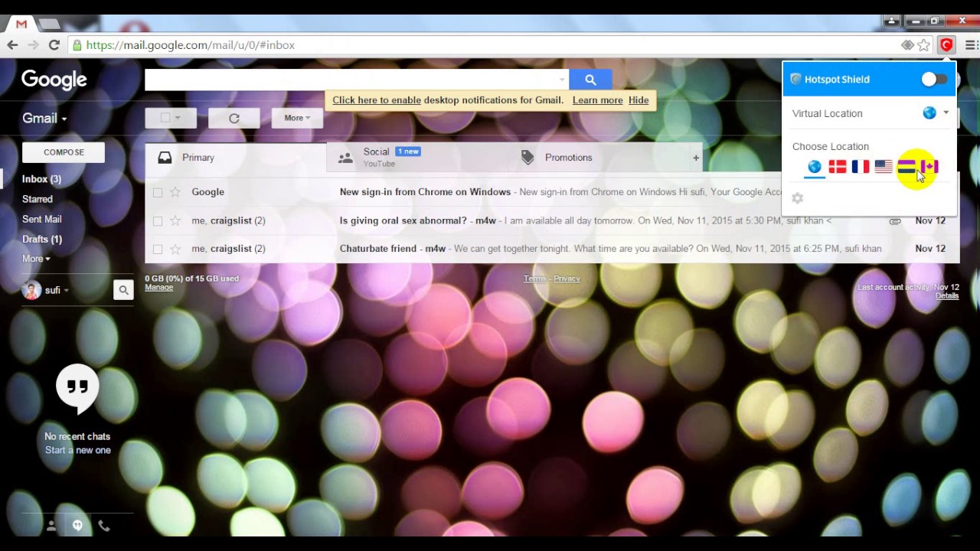Switch to the Primary tab
This screenshot has height=551, width=980.
point(236,158)
